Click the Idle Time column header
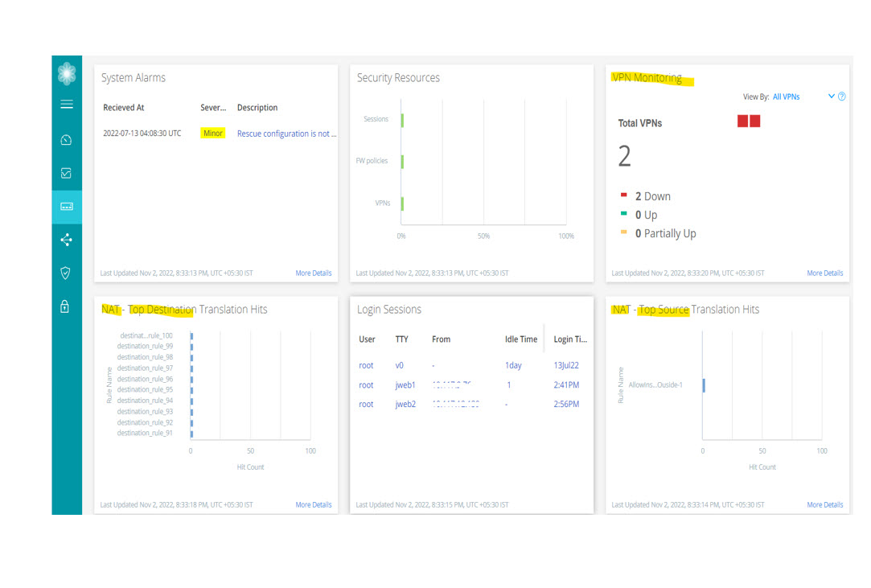 [x=521, y=339]
